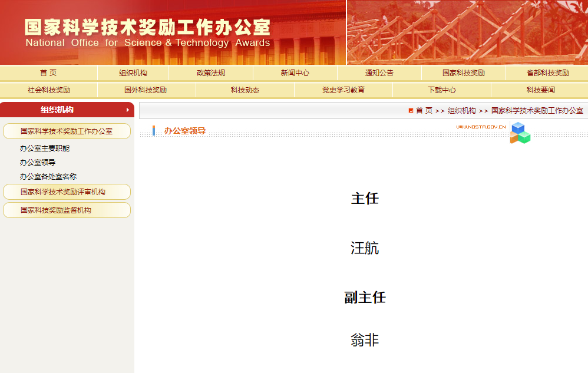Click the colorful cube logo icon
588x373 pixels.
[520, 133]
